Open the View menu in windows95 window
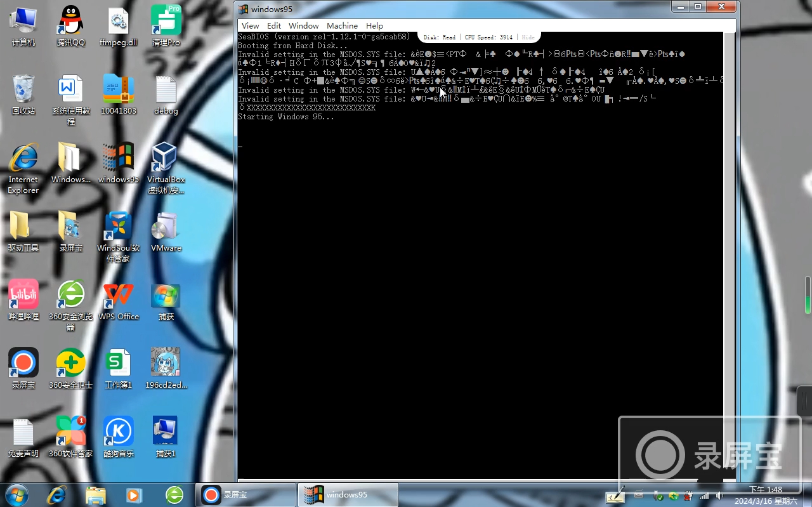 tap(251, 26)
